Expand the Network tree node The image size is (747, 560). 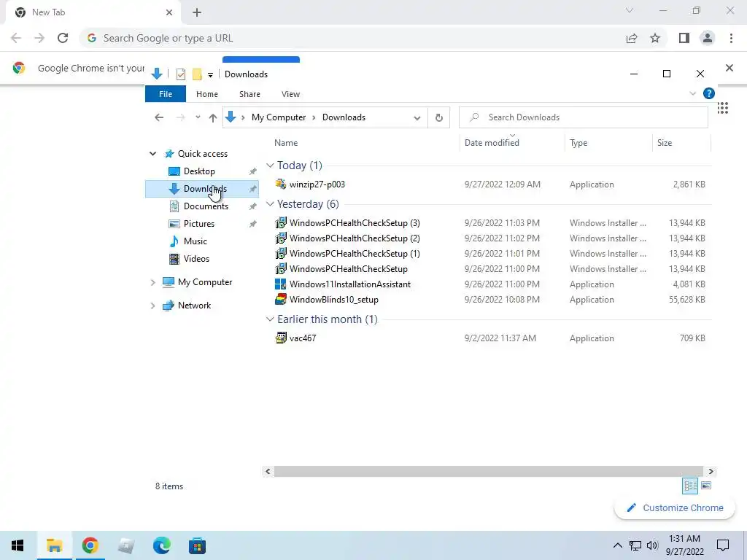[x=153, y=306]
